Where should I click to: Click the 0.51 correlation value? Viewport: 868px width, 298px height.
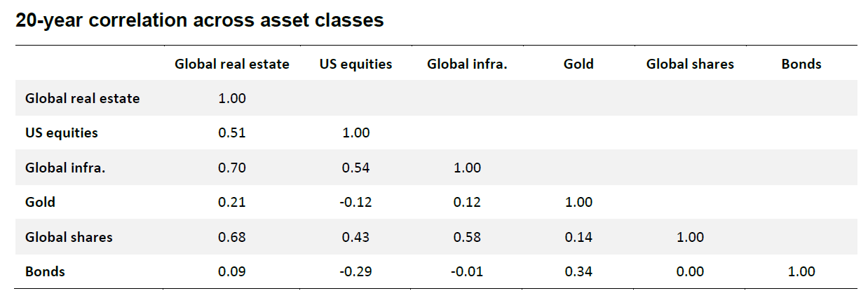click(x=232, y=133)
